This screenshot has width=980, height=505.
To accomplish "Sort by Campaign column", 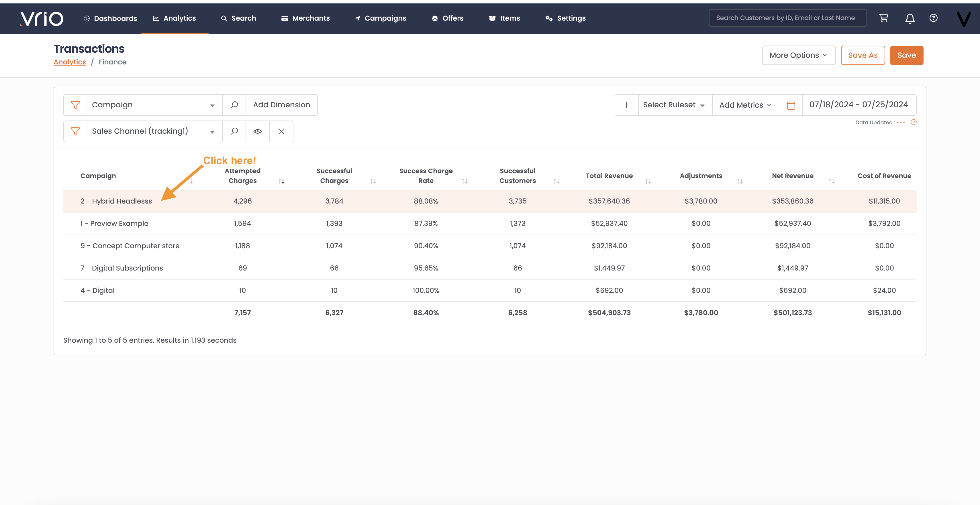I will pos(190,181).
